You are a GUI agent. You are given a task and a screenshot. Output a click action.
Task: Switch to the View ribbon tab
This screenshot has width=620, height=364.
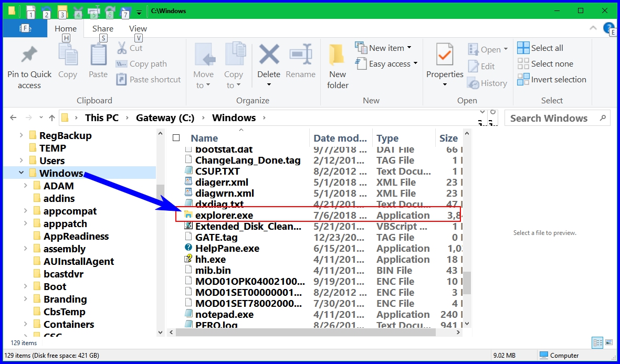point(138,28)
